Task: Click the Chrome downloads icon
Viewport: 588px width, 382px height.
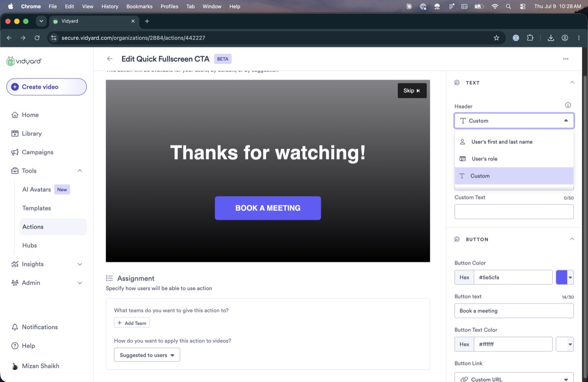Action: [551, 38]
